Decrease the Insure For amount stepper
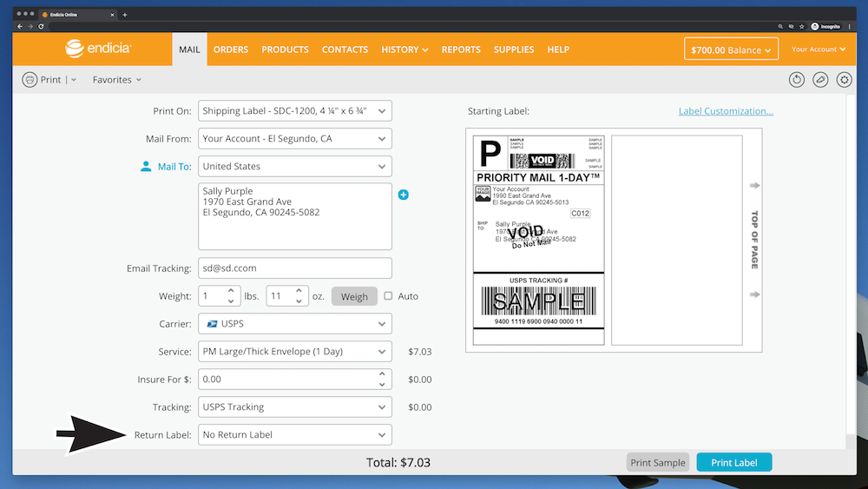This screenshot has height=489, width=868. (x=382, y=384)
